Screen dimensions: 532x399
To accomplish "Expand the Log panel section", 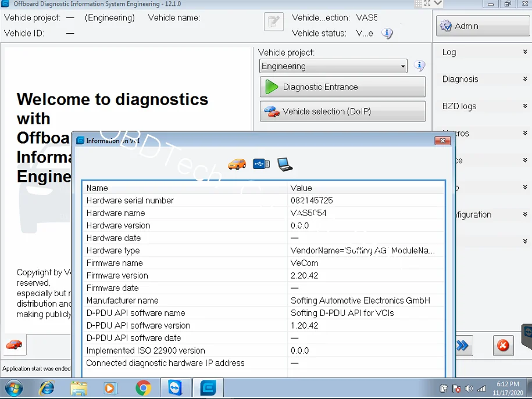I will point(525,52).
